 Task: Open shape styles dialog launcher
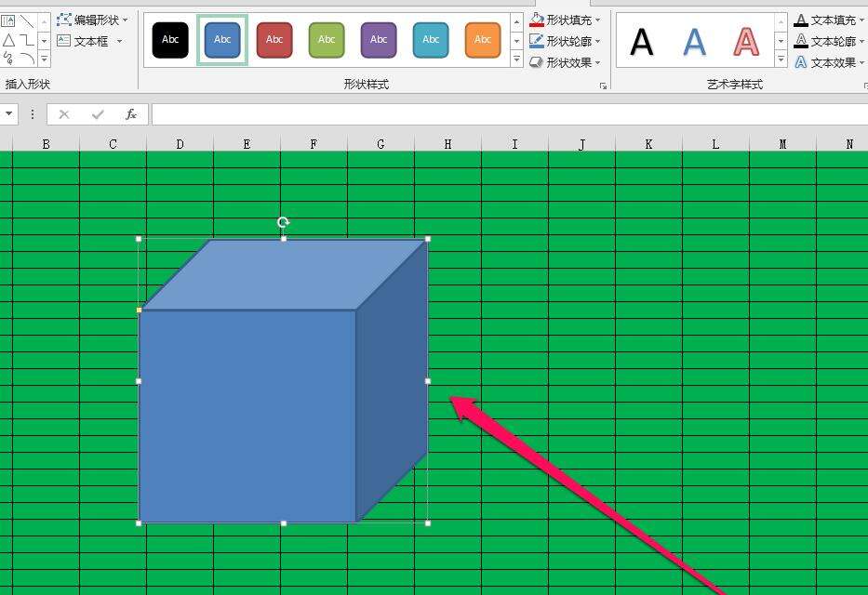pyautogui.click(x=603, y=86)
